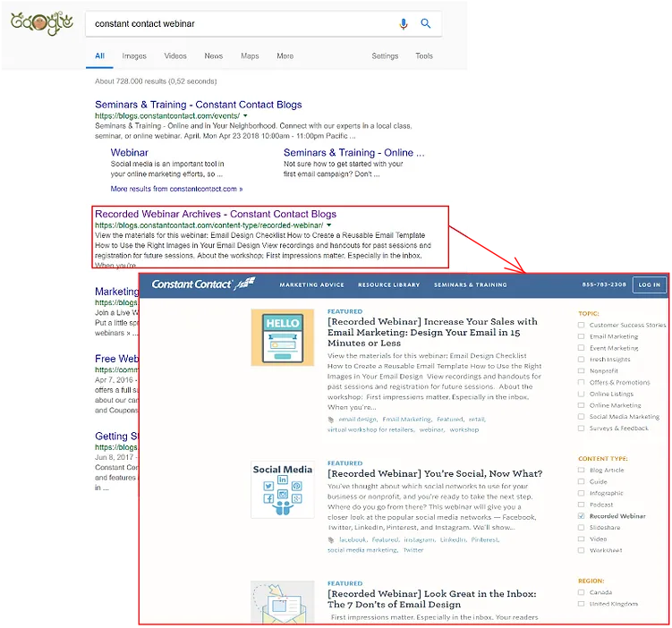This screenshot has width=672, height=628.
Task: Uncheck the Recorded Webinar content type
Action: [x=581, y=516]
